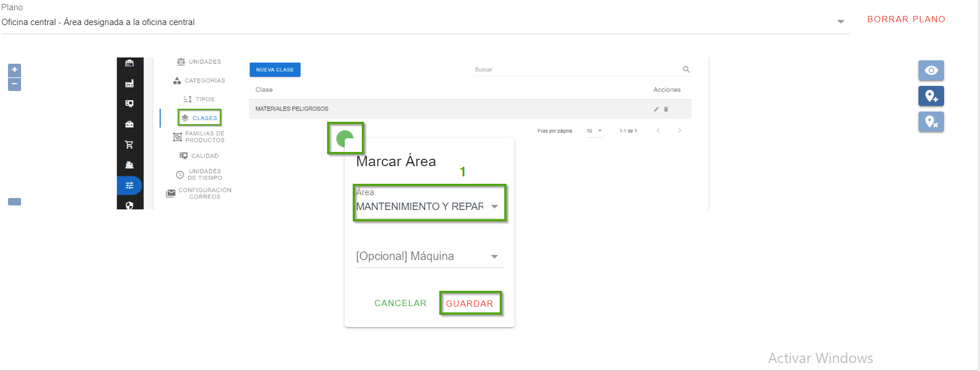The height and width of the screenshot is (371, 980).
Task: Click the pencil edit icon for MATERIALES PELIGROSOS
Action: click(656, 109)
